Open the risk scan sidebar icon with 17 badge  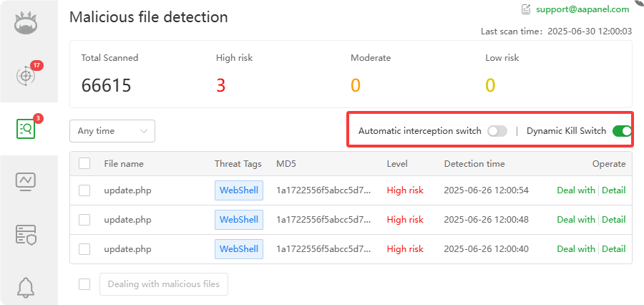click(x=27, y=75)
